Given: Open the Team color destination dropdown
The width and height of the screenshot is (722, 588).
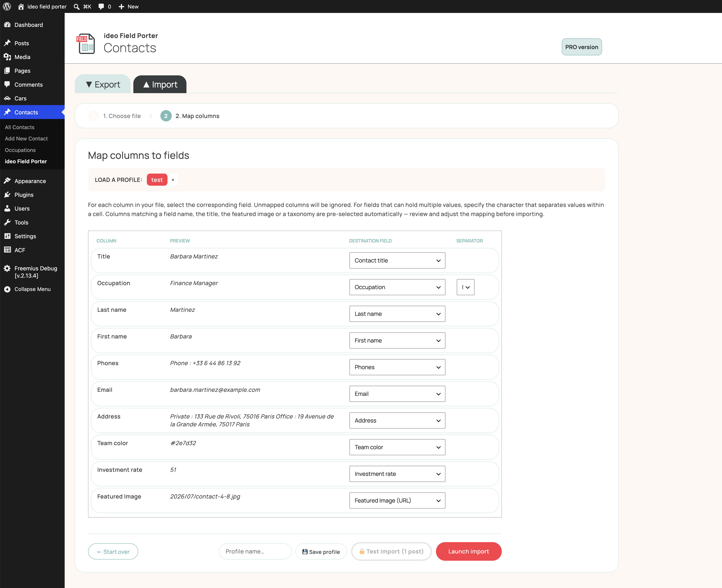Looking at the screenshot, I should 397,447.
